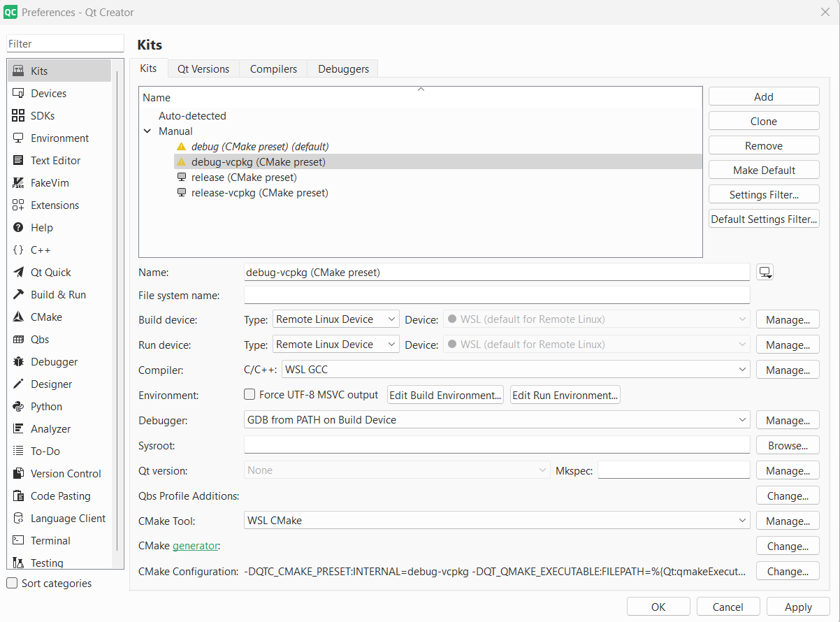This screenshot has width=840, height=622.
Task: Click the Sysroot input field
Action: (497, 445)
